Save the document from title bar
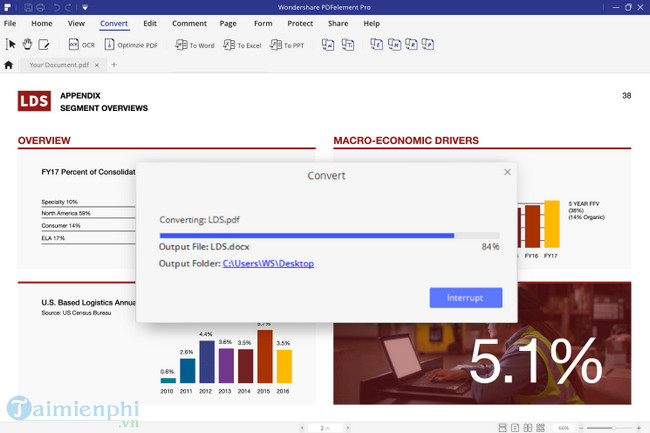 (x=28, y=7)
